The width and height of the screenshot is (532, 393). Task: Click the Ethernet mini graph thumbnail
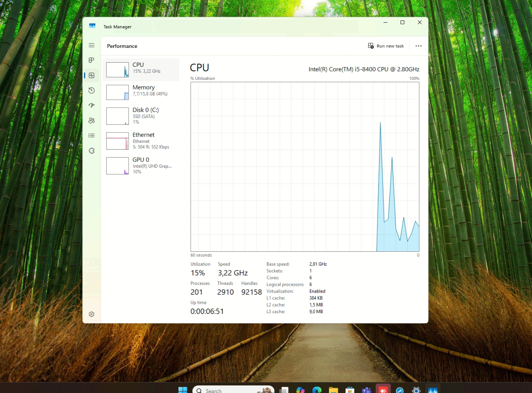pos(118,141)
